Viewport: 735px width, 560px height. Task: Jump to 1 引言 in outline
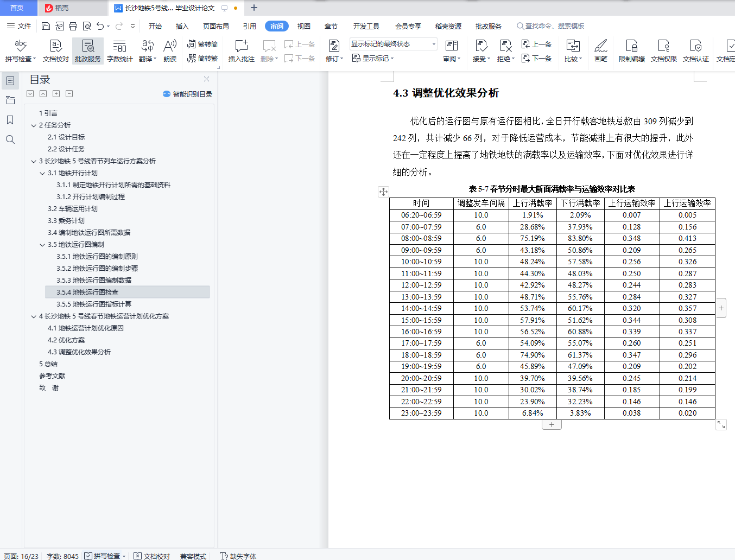(x=48, y=113)
